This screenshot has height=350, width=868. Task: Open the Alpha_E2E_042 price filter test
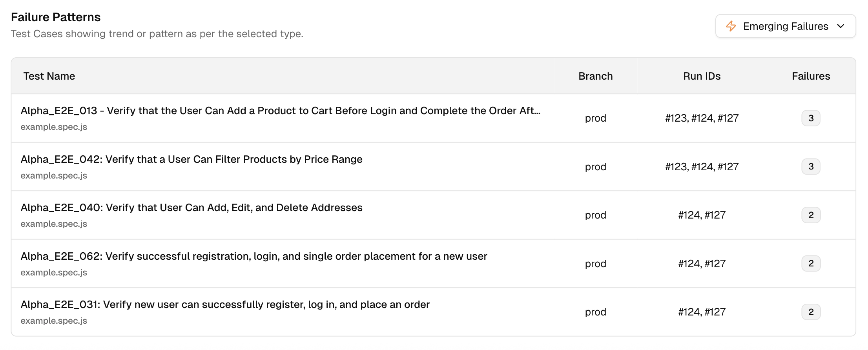click(x=191, y=159)
